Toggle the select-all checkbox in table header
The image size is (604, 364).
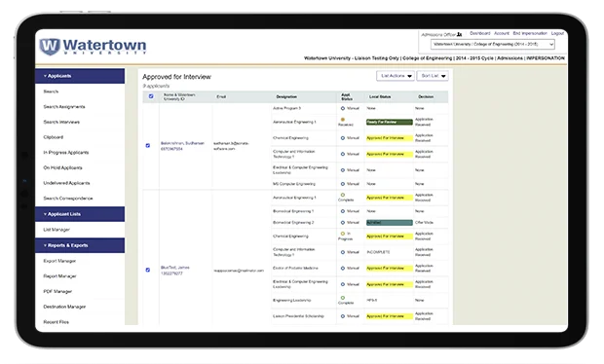151,96
